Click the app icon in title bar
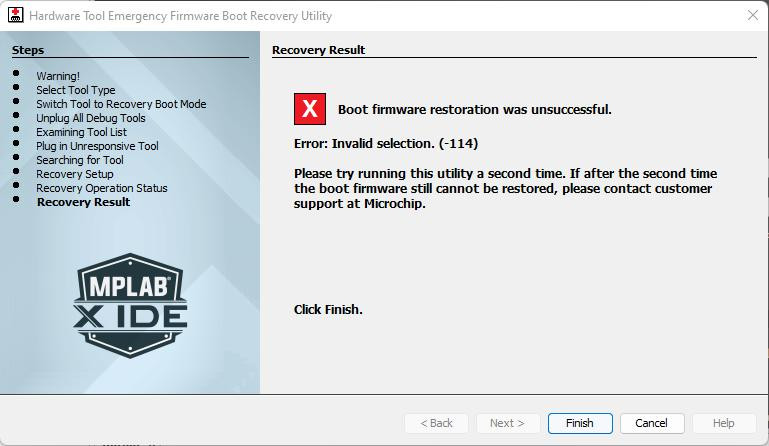This screenshot has height=446, width=769. coord(15,16)
